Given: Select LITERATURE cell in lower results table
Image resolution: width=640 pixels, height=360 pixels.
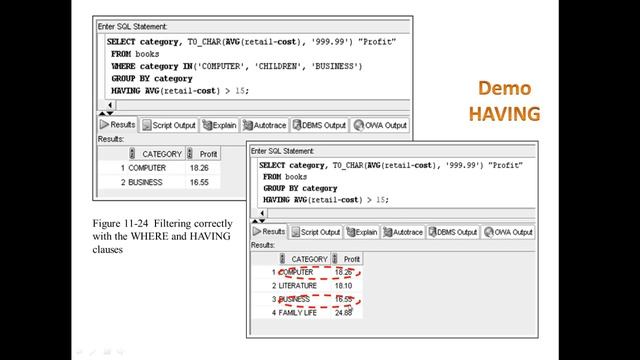Looking at the screenshot, I should pyautogui.click(x=298, y=285).
